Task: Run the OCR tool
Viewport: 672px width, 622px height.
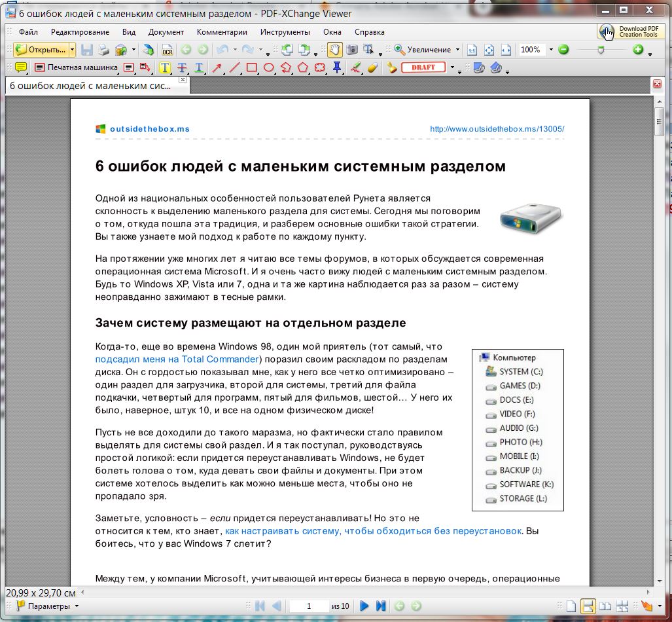Action: pos(167,50)
